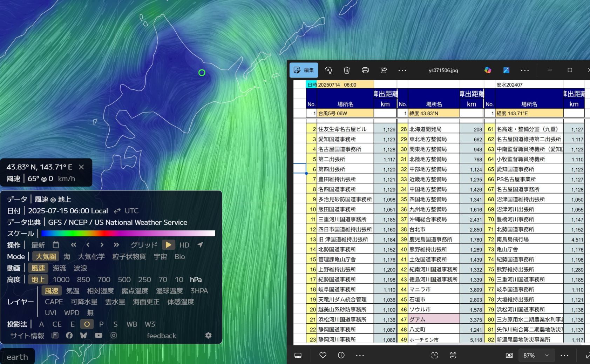Open the blue Designer icon in Photos
The height and width of the screenshot is (364, 590).
[x=506, y=70]
